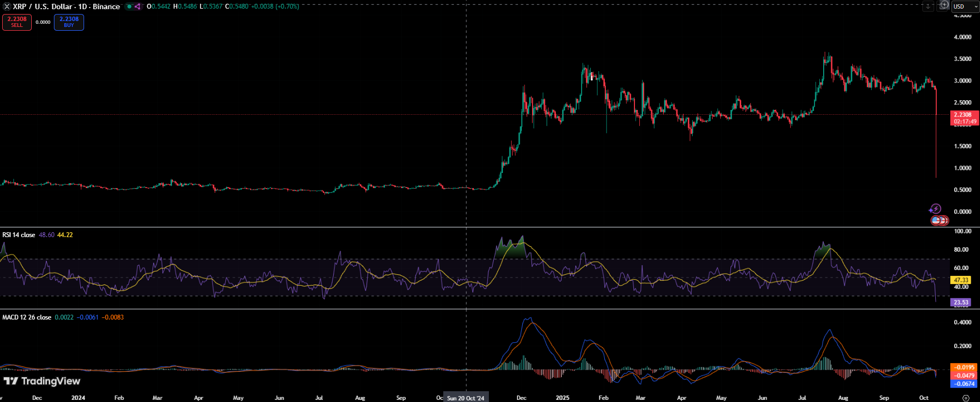Click the green market status dot

coord(129,6)
